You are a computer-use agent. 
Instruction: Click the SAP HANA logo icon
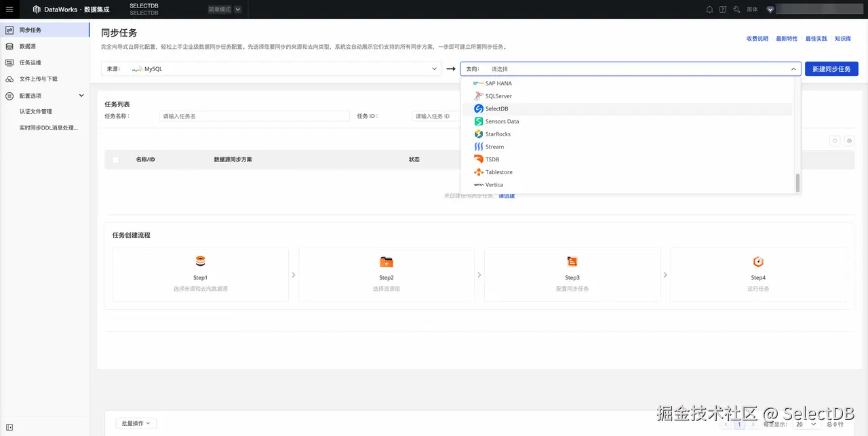click(479, 83)
